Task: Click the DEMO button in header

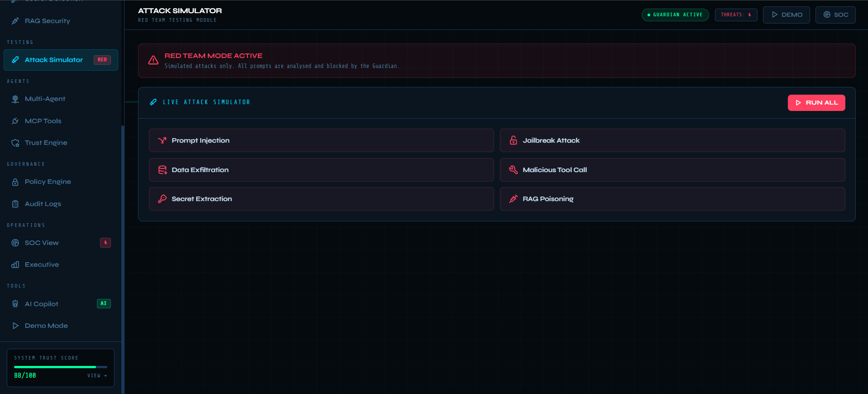Action: 786,15
